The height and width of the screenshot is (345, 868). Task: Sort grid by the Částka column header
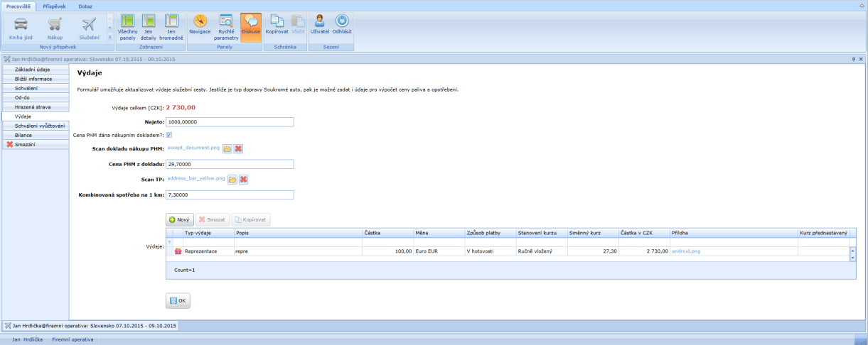(387, 232)
